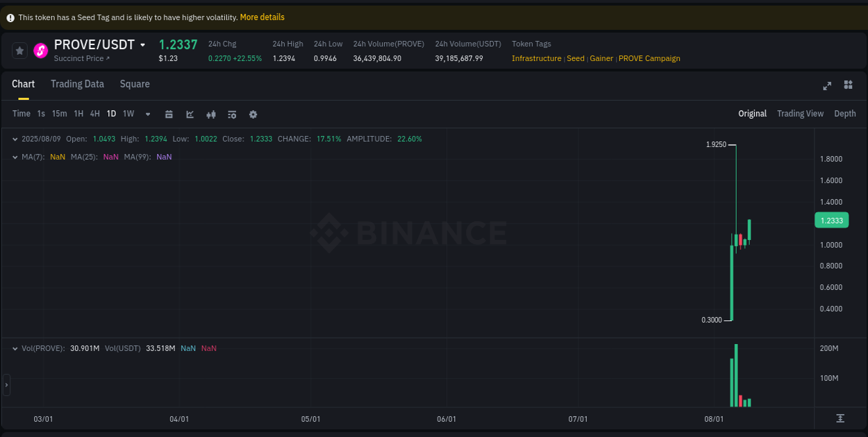This screenshot has width=868, height=437.
Task: Collapse the Vol(PROVE) indicator row
Action: 15,348
